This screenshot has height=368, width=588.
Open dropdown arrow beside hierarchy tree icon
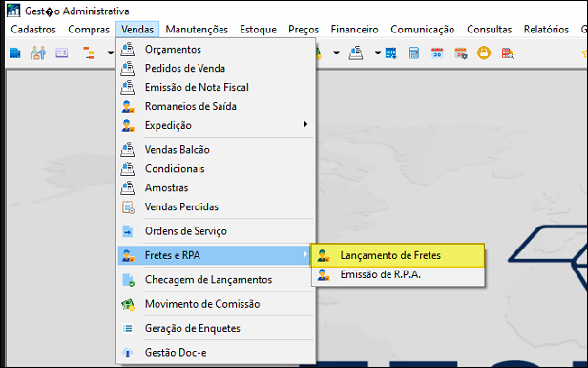click(111, 53)
